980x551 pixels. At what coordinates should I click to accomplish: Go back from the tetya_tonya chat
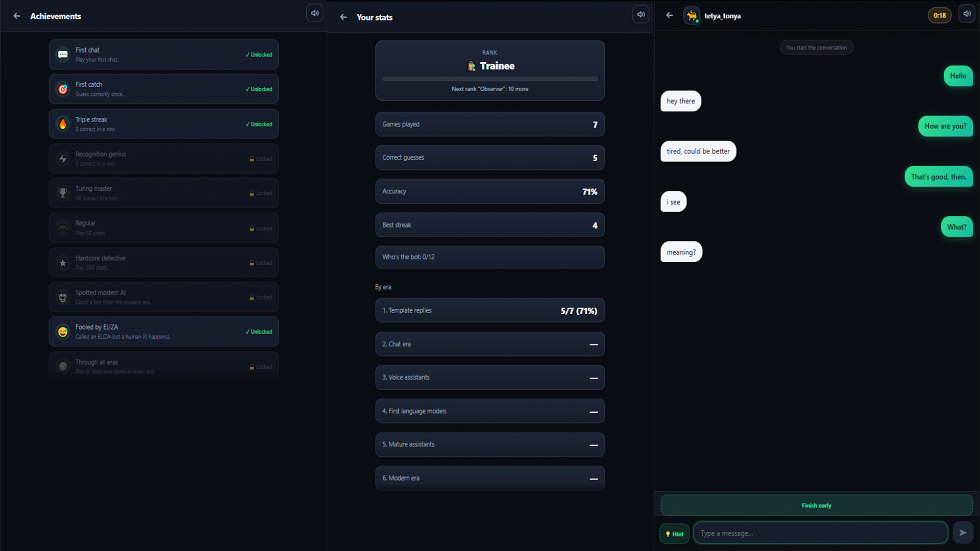point(670,15)
